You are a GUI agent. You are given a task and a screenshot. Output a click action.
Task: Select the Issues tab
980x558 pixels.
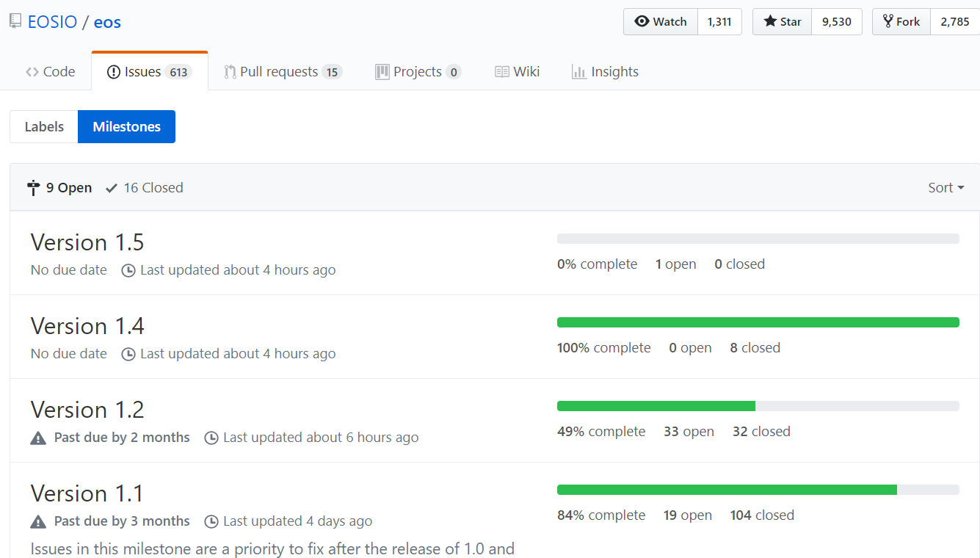pyautogui.click(x=150, y=71)
